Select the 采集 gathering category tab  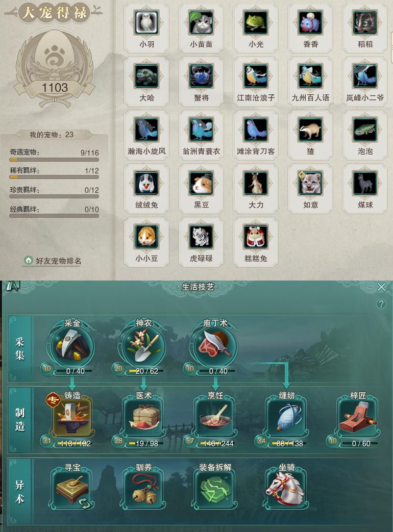click(20, 348)
